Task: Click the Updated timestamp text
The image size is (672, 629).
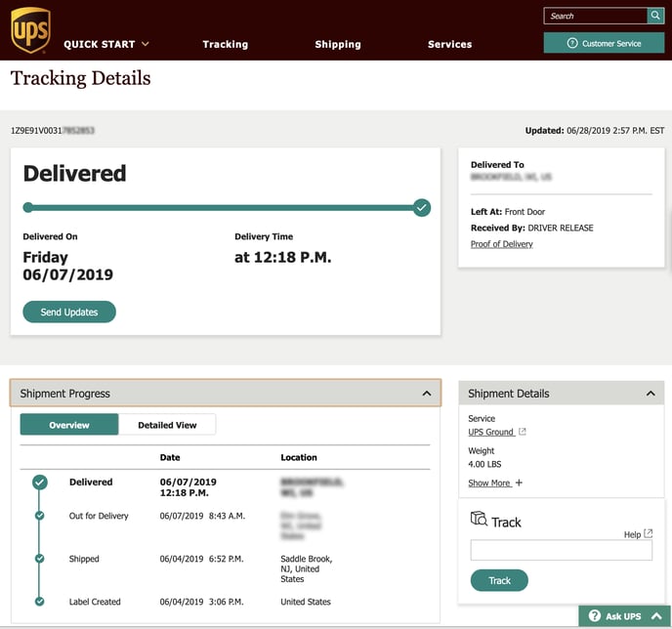Action: pos(595,130)
